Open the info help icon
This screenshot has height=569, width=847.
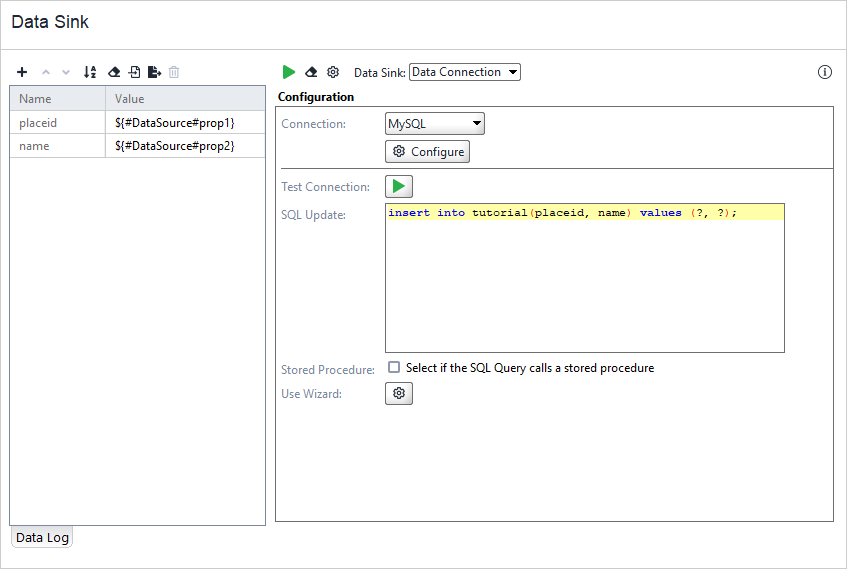824,72
